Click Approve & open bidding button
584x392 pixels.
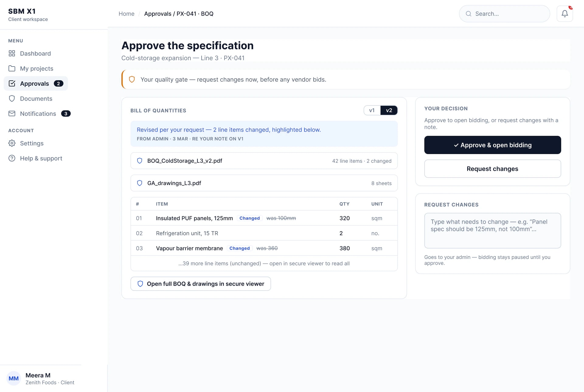coord(492,145)
